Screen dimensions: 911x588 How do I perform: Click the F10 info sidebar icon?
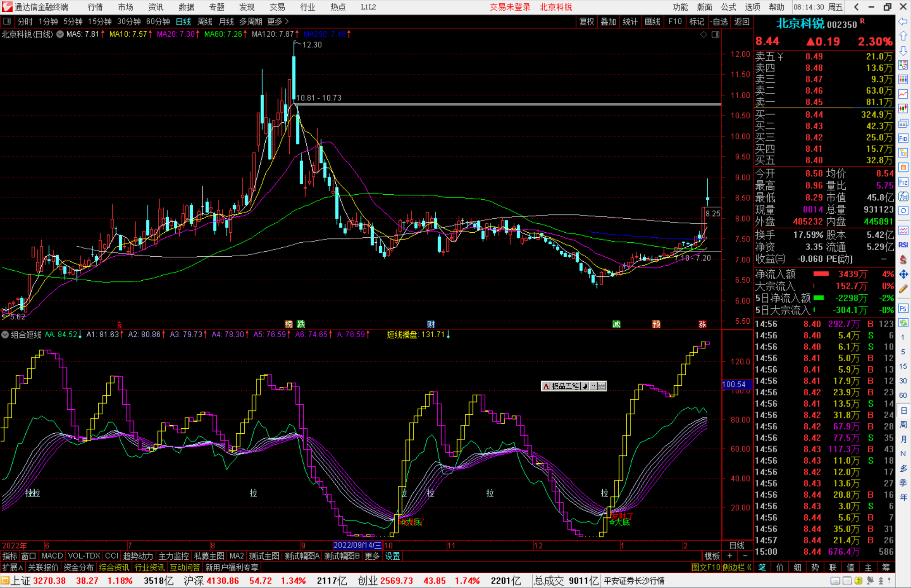[x=903, y=138]
